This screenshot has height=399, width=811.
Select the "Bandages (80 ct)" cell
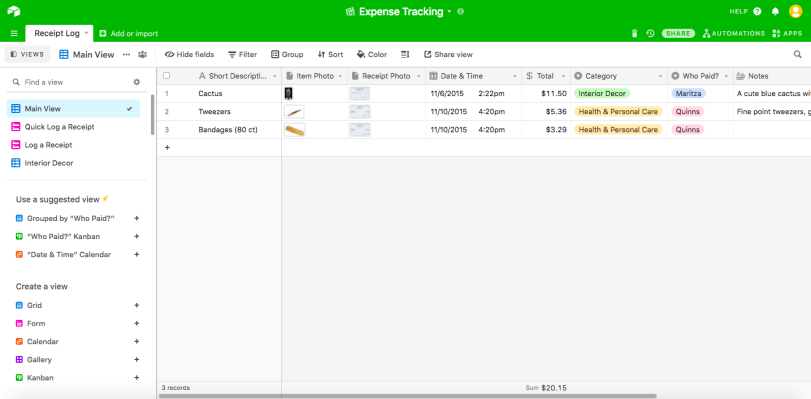228,130
